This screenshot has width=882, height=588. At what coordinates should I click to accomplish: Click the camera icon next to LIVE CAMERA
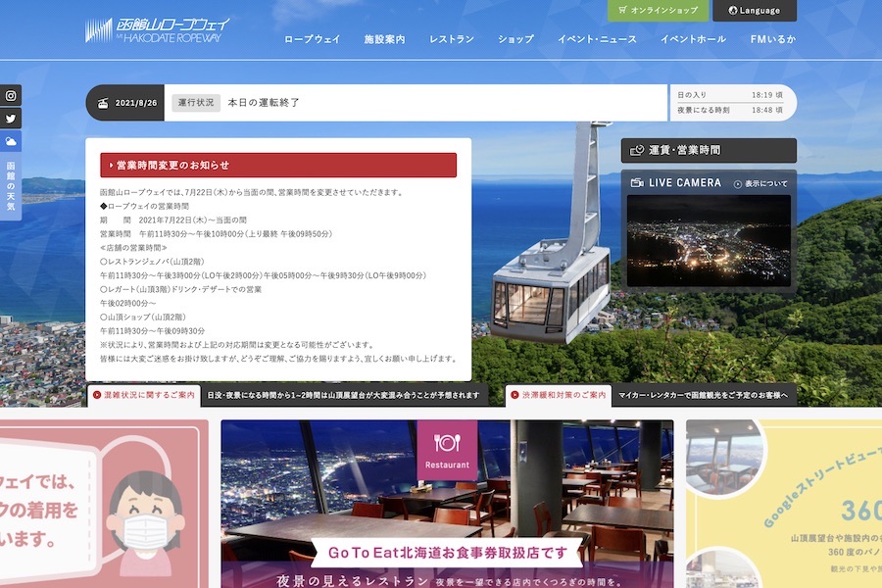click(x=637, y=182)
